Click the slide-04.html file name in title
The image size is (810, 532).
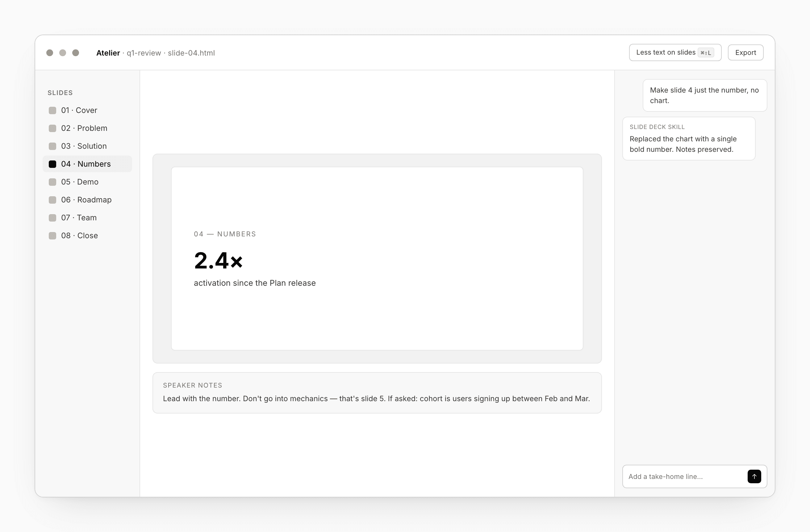(191, 53)
